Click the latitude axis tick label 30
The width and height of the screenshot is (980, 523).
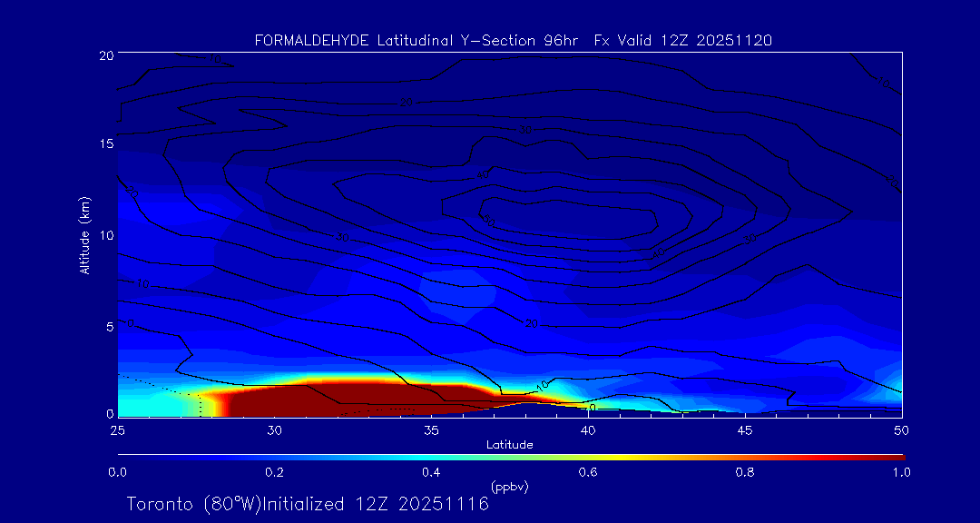[274, 429]
